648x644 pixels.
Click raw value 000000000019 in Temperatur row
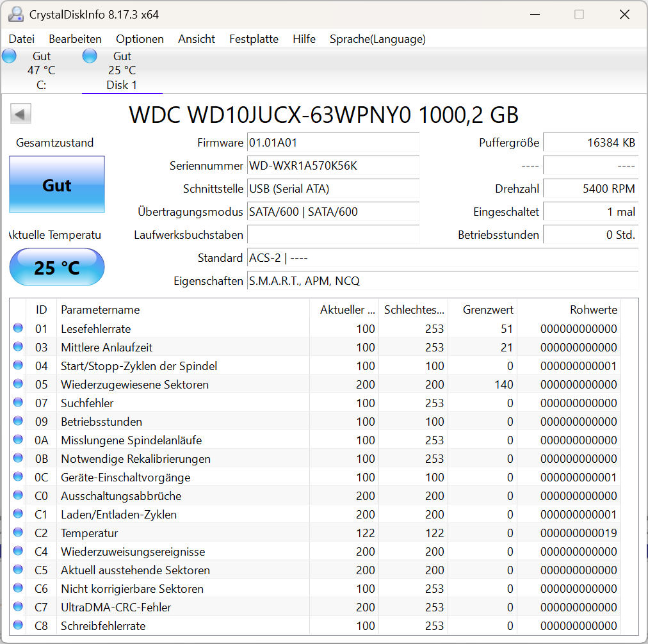[579, 533]
